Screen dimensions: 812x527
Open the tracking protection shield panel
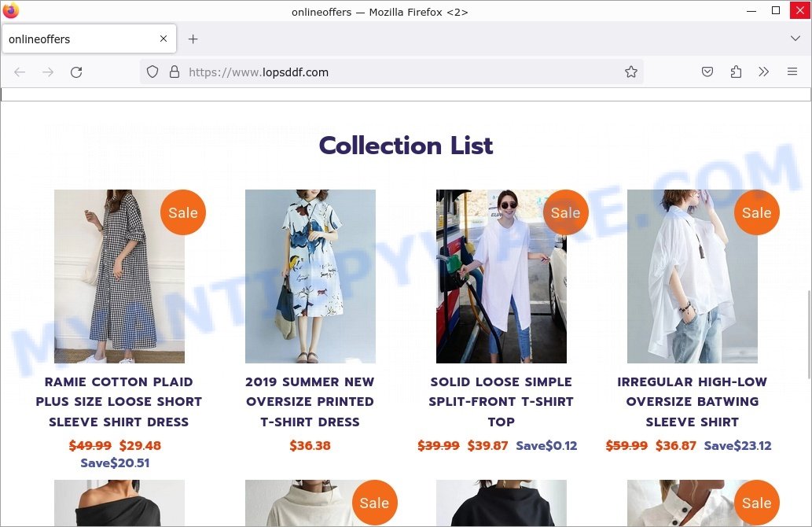[x=152, y=72]
